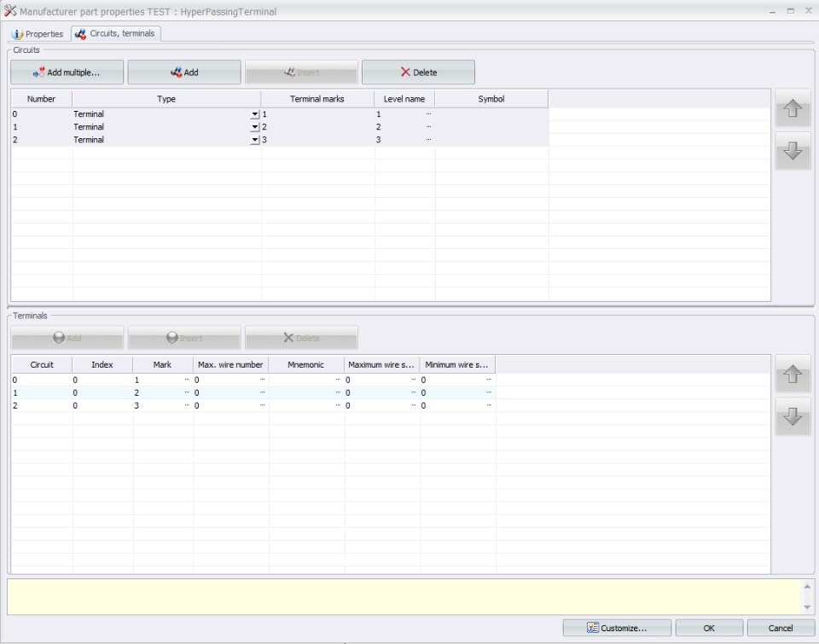Open Max. wire number ellipsis for circuit 1
Viewport: 819px width, 644px height.
[x=262, y=392]
